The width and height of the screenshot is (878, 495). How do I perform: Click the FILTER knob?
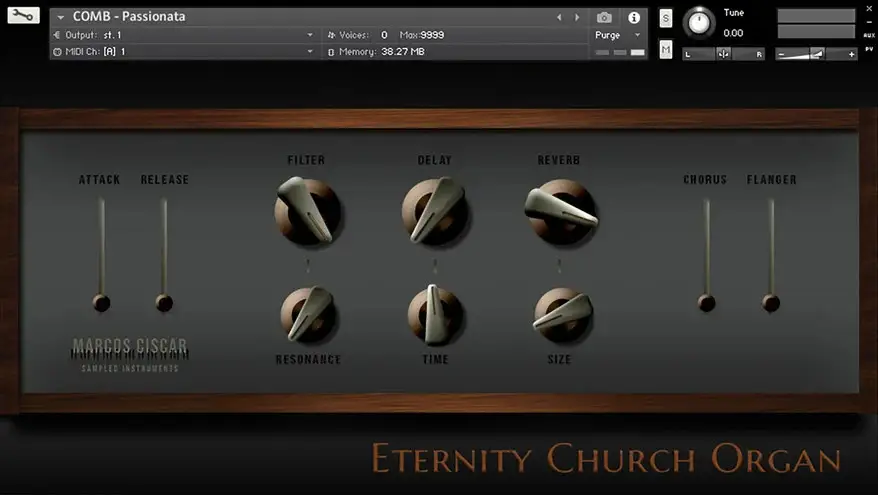(x=307, y=211)
